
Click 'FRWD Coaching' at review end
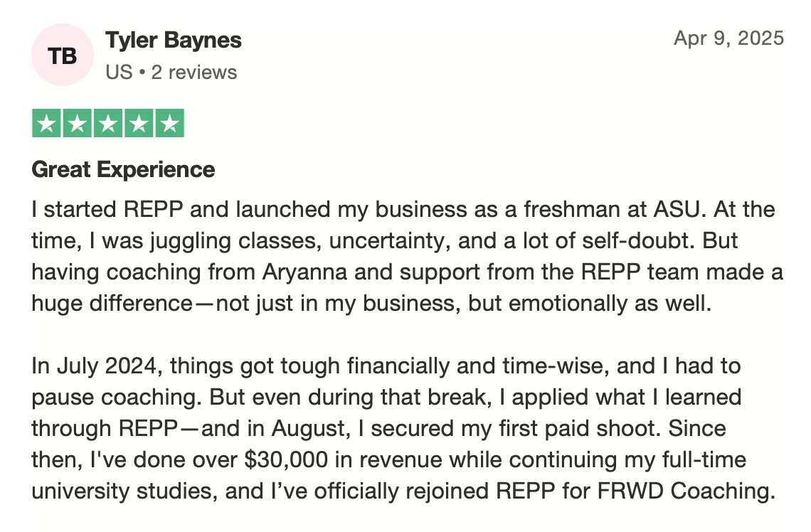click(687, 491)
